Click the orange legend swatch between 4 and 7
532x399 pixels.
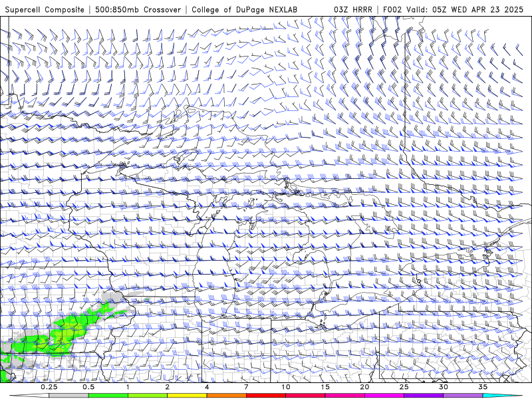pos(226,396)
